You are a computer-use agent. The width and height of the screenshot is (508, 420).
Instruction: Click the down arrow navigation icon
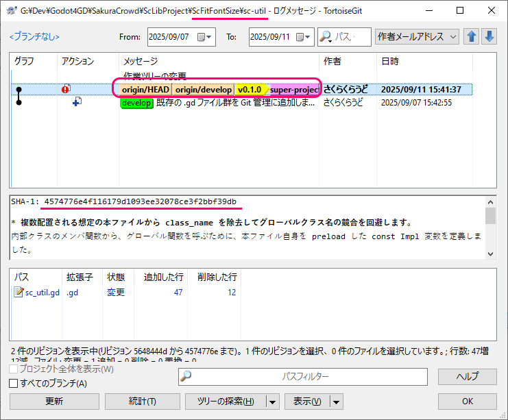click(x=489, y=37)
